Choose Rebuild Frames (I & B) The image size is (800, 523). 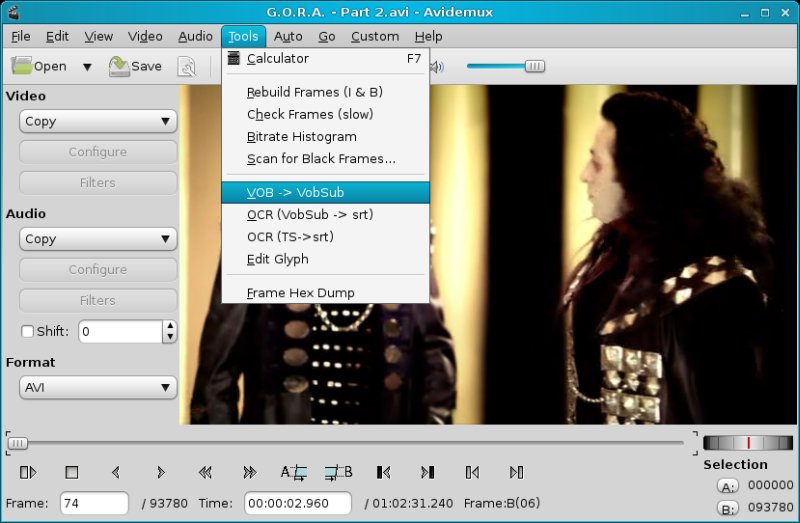point(325,92)
